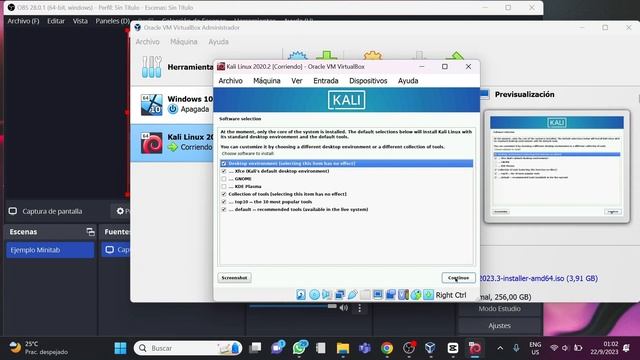Viewport: 640px width, 360px height.
Task: Toggle the Desktop environment checkbox
Action: click(224, 164)
